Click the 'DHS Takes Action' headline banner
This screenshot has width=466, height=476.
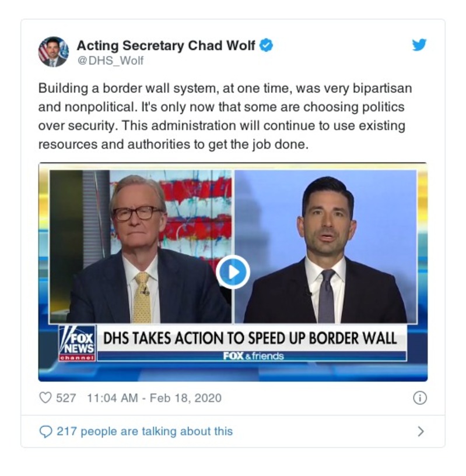pos(250,338)
